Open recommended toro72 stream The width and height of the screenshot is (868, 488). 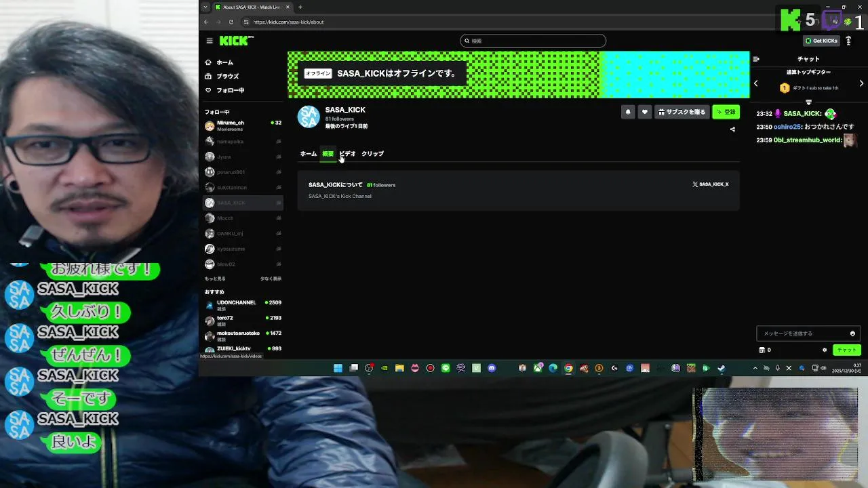(243, 320)
